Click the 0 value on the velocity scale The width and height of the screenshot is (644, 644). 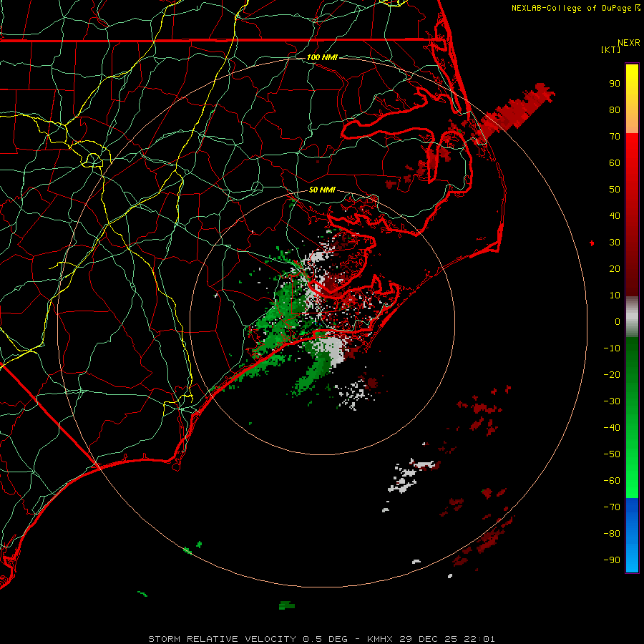tap(618, 321)
